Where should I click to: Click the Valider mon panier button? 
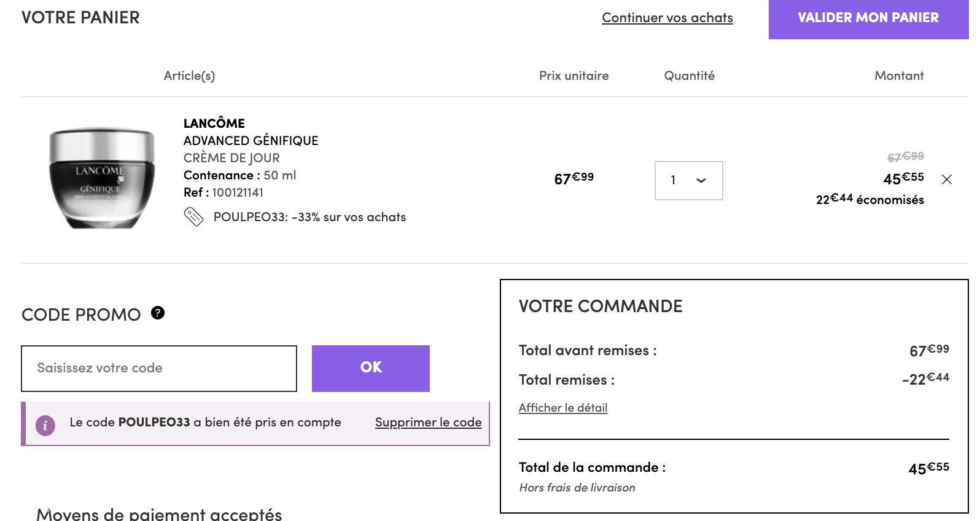(x=868, y=18)
